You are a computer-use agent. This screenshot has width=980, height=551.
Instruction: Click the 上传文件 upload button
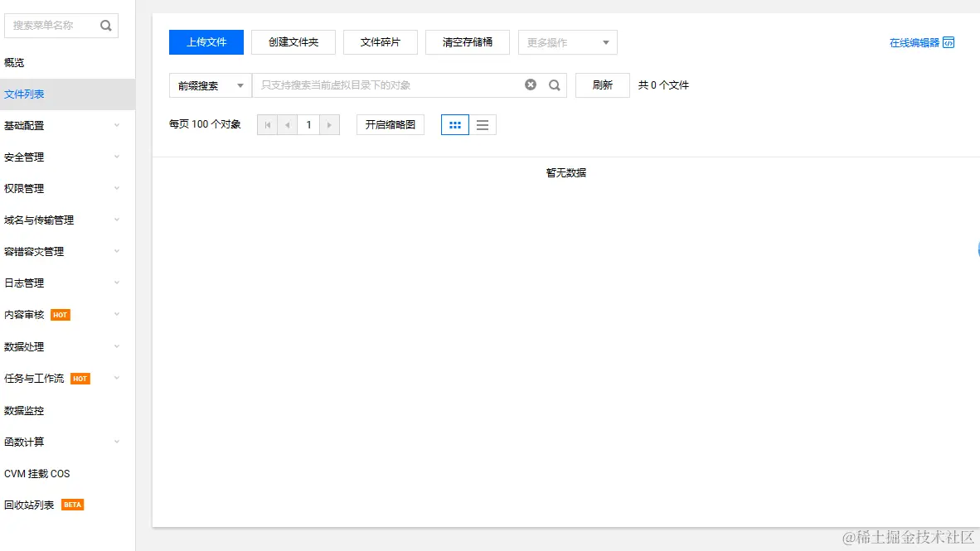click(x=206, y=41)
